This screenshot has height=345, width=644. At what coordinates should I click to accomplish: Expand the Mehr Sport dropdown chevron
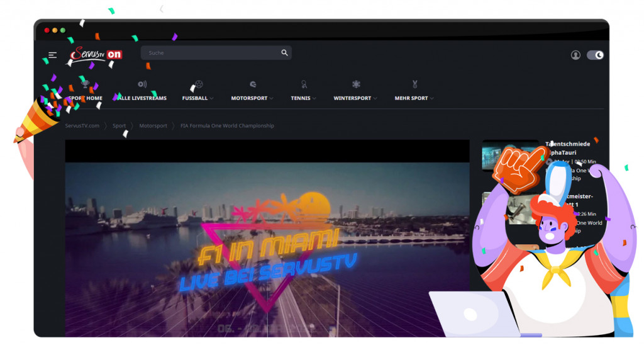pos(431,98)
